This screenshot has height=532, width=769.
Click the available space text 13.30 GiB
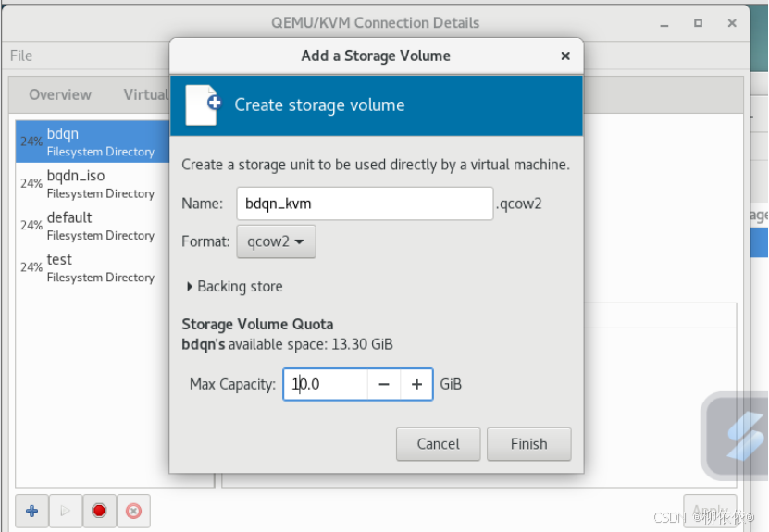click(362, 344)
